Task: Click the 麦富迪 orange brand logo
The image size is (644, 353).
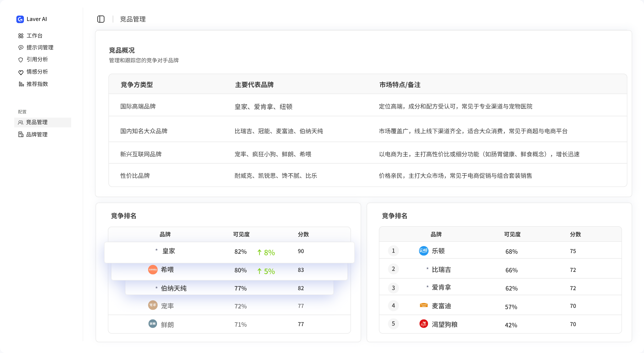Action: pos(423,305)
